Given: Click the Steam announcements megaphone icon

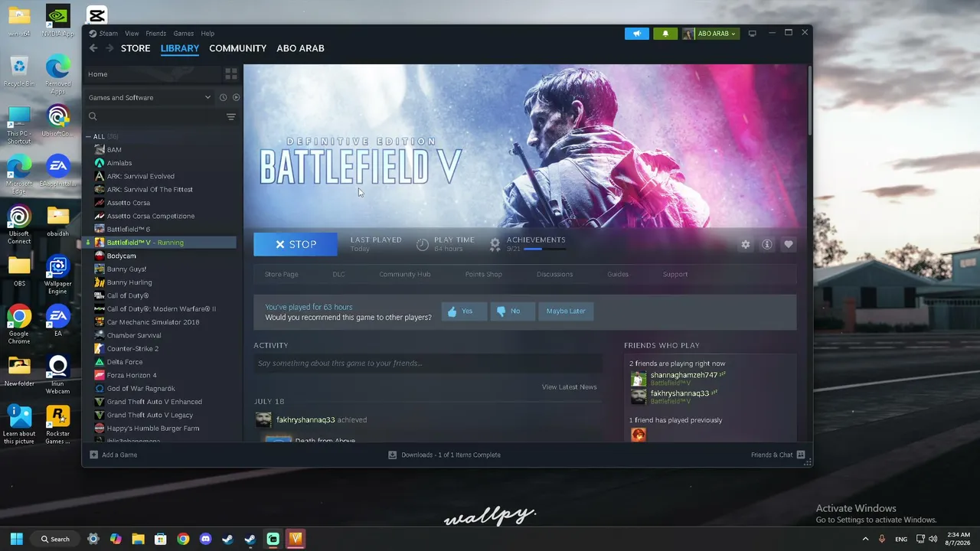Looking at the screenshot, I should (x=636, y=34).
